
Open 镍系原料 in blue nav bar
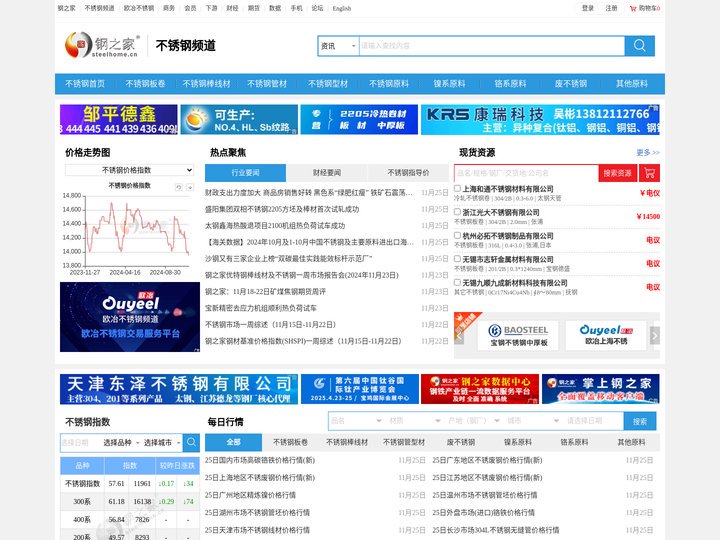coord(450,84)
